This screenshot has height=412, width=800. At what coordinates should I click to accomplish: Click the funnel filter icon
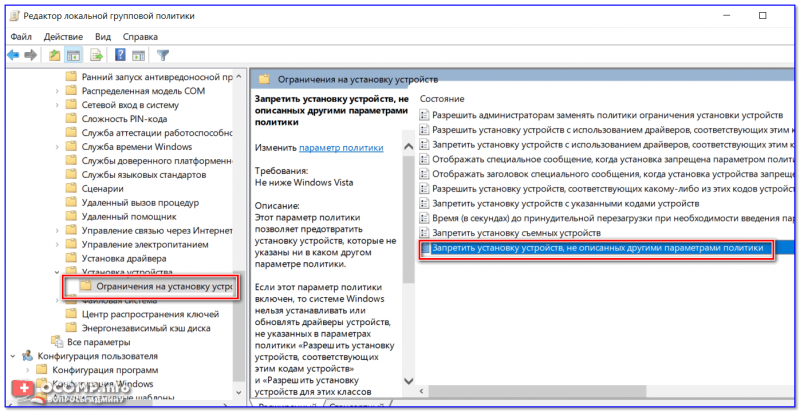[x=162, y=55]
